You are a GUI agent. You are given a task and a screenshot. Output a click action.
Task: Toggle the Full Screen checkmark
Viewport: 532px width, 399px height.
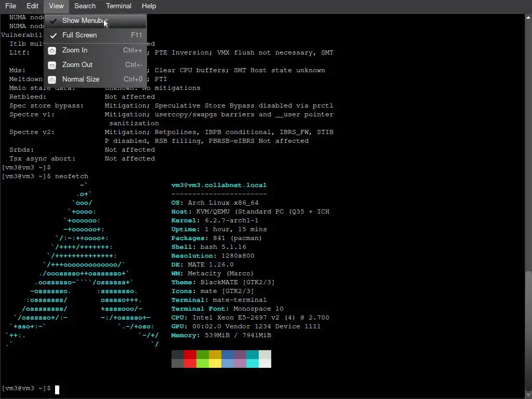coord(54,35)
